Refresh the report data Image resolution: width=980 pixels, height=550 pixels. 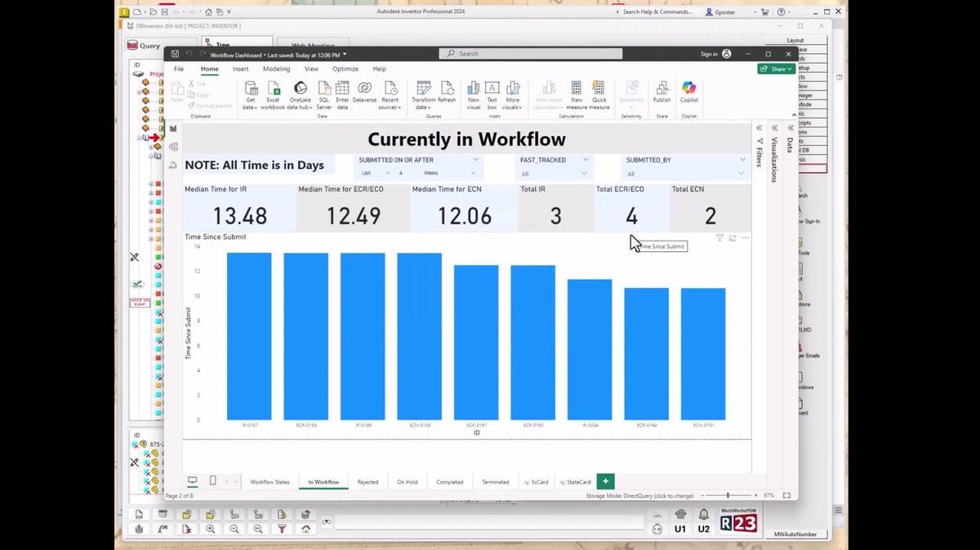coord(447,91)
